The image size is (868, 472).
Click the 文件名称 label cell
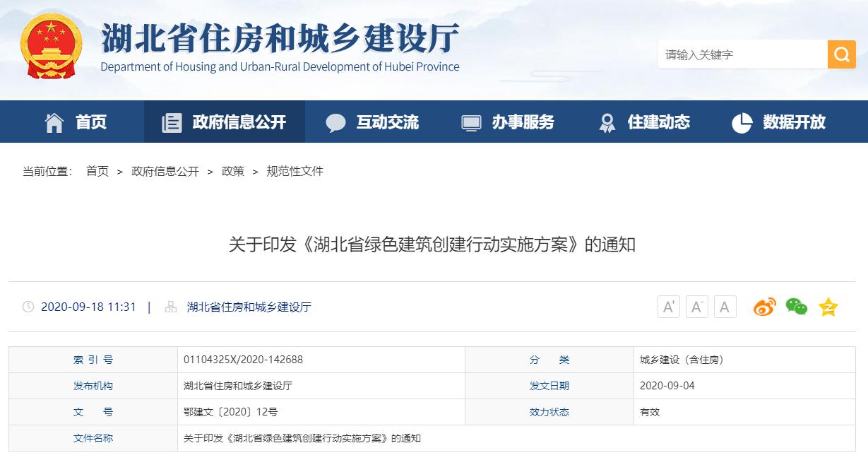point(93,438)
